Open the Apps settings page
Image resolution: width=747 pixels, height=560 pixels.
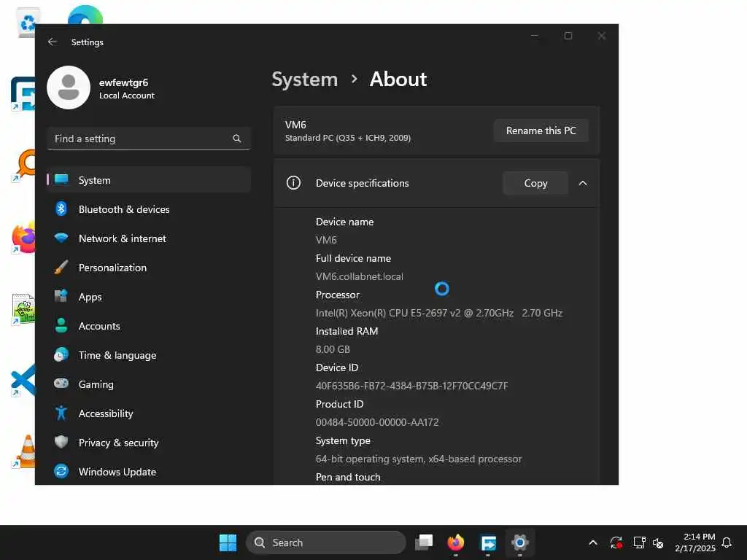tap(149, 296)
